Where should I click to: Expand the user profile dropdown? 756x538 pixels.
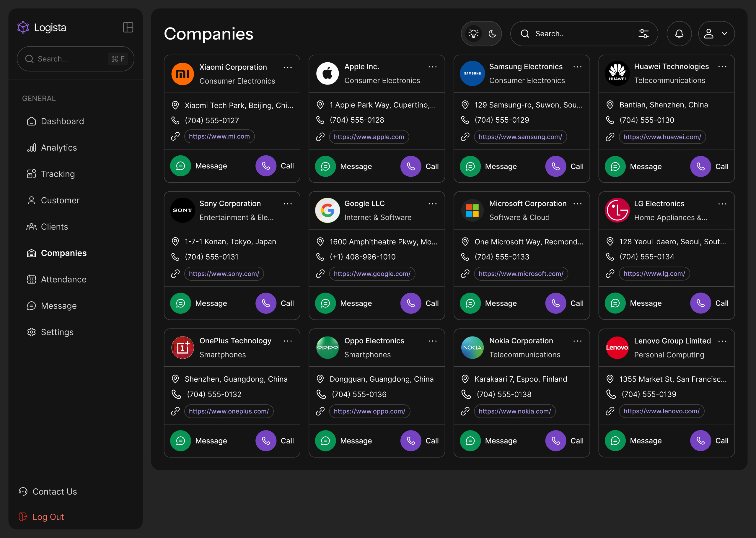pyautogui.click(x=716, y=33)
